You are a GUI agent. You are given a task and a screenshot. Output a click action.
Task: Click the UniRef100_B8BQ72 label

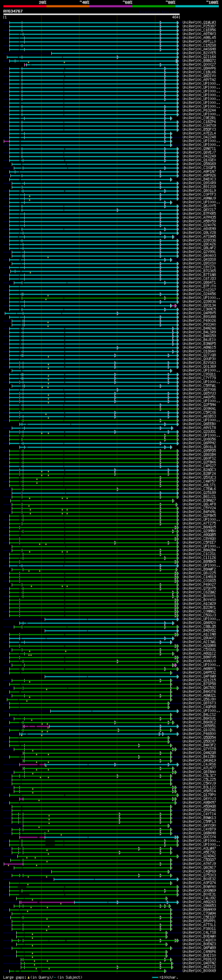(199, 60)
